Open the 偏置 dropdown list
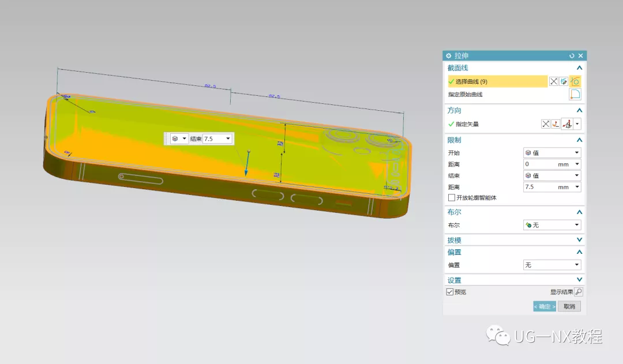This screenshot has width=623, height=364. tap(551, 265)
